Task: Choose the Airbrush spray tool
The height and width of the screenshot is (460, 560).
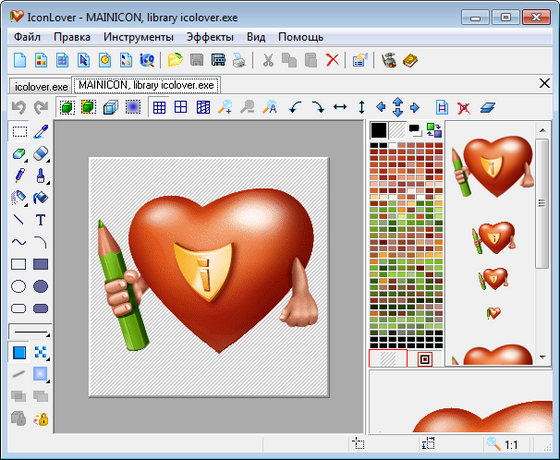Action: pyautogui.click(x=19, y=198)
